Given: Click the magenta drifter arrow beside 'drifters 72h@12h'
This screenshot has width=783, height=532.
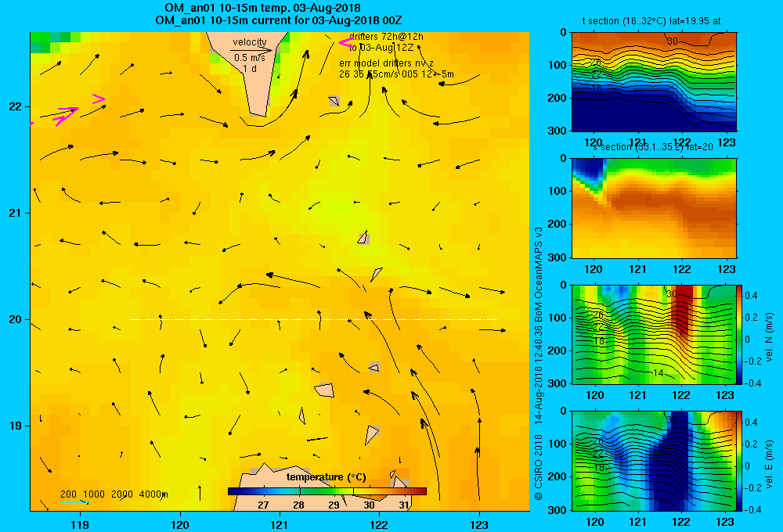Looking at the screenshot, I should coord(346,43).
